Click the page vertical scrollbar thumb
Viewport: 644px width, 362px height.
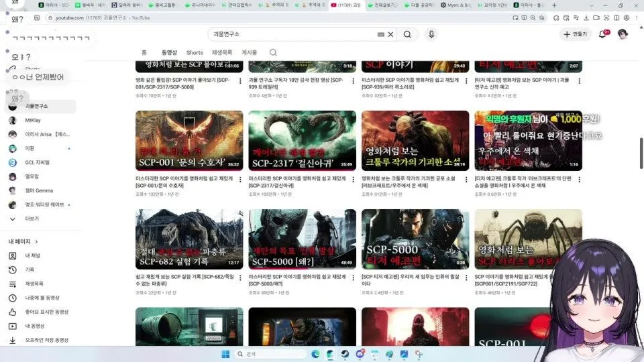(641, 153)
